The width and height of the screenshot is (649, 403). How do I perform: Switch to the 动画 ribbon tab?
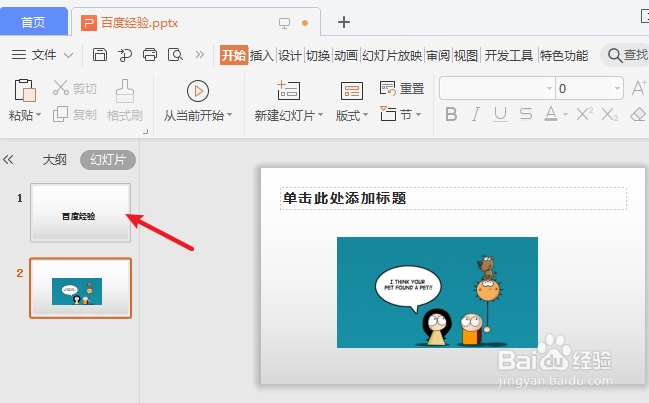[346, 55]
